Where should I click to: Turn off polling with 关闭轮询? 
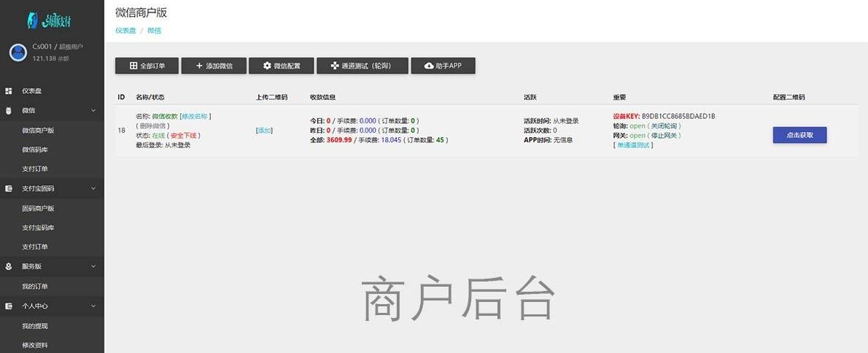pyautogui.click(x=665, y=125)
